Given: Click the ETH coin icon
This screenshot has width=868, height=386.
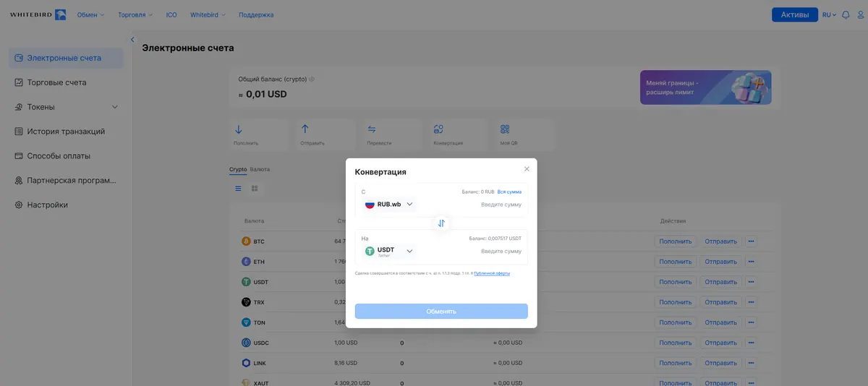Looking at the screenshot, I should click(x=246, y=262).
